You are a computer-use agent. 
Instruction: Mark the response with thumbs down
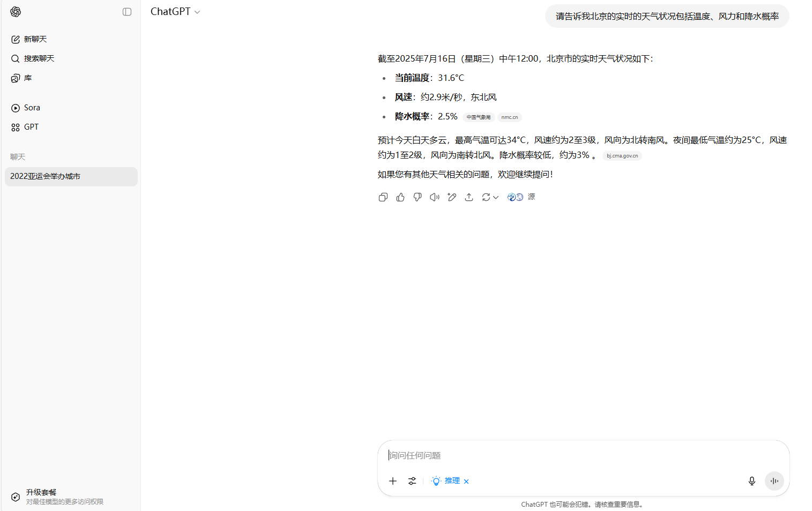pyautogui.click(x=418, y=197)
